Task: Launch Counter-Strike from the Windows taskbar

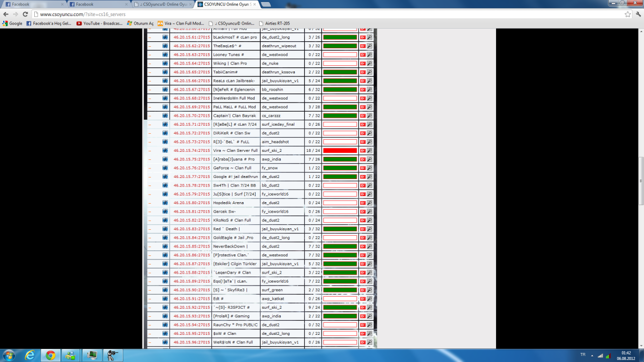Action: [112, 355]
